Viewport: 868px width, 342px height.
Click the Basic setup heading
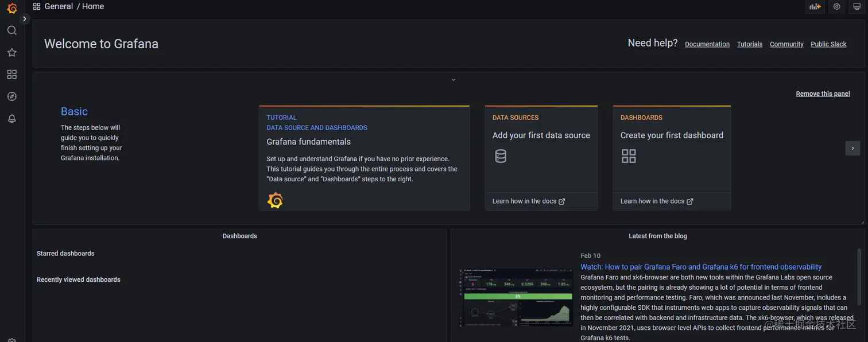click(x=74, y=111)
